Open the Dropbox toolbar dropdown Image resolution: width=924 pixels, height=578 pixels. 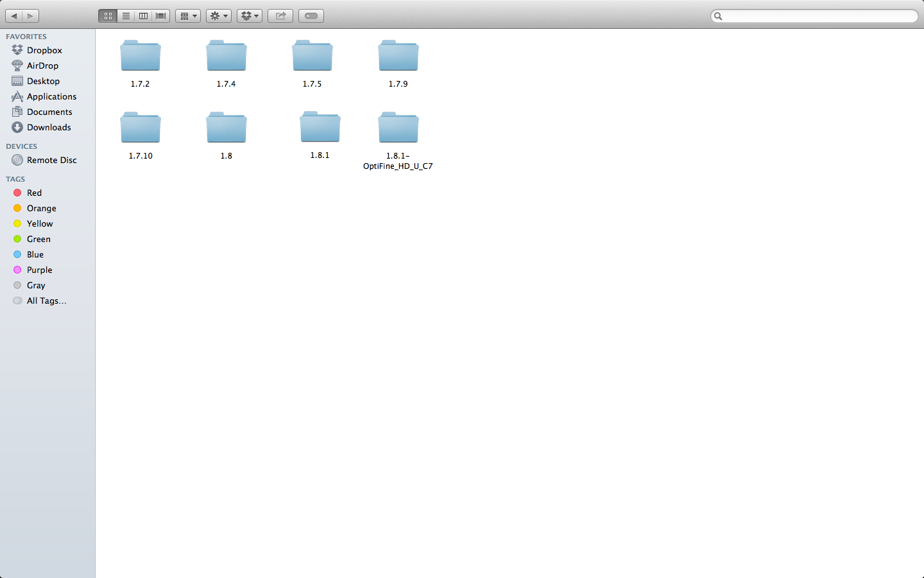250,16
